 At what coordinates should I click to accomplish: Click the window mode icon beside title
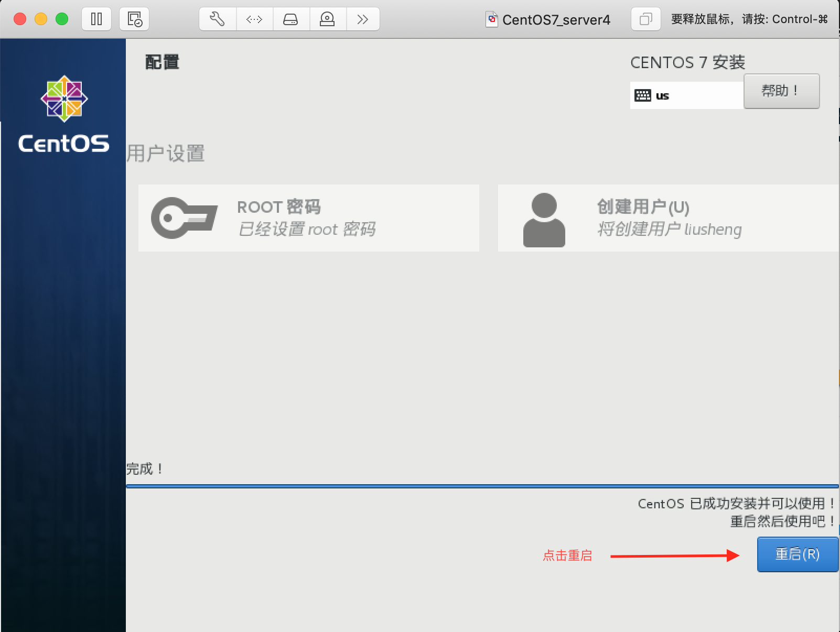(x=645, y=19)
